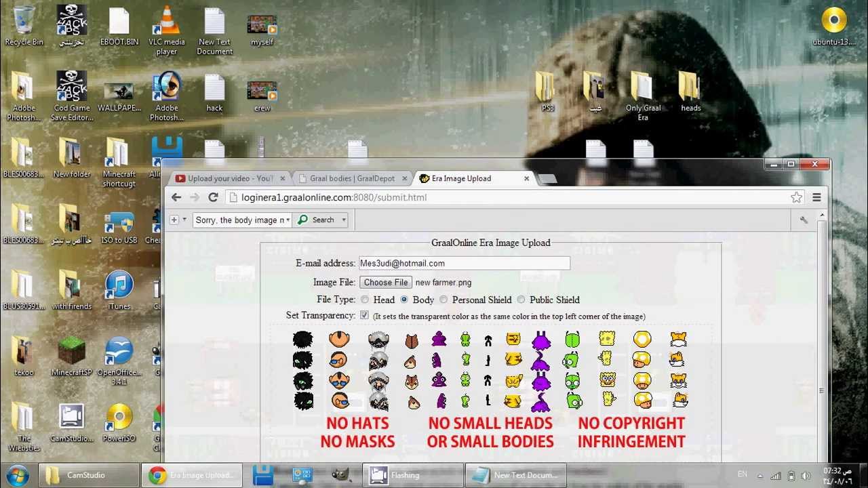Image resolution: width=868 pixels, height=488 pixels.
Task: Select the Public Shield radio option
Action: coord(521,300)
